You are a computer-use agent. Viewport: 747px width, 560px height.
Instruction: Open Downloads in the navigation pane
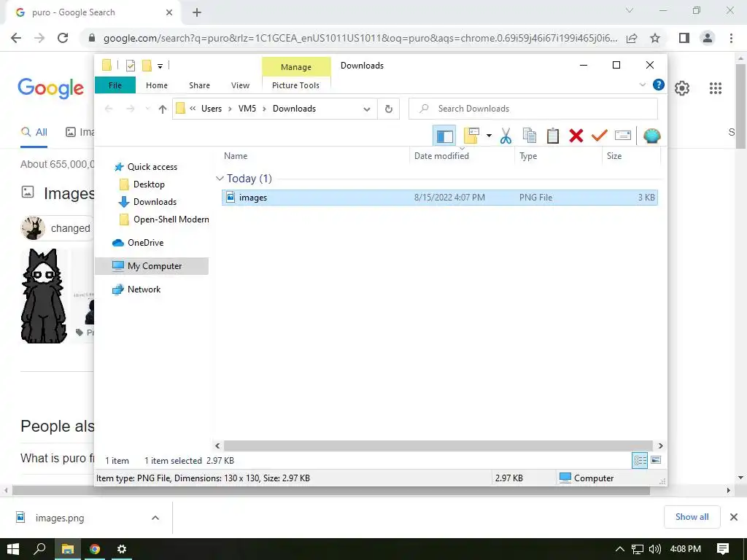[x=155, y=202]
